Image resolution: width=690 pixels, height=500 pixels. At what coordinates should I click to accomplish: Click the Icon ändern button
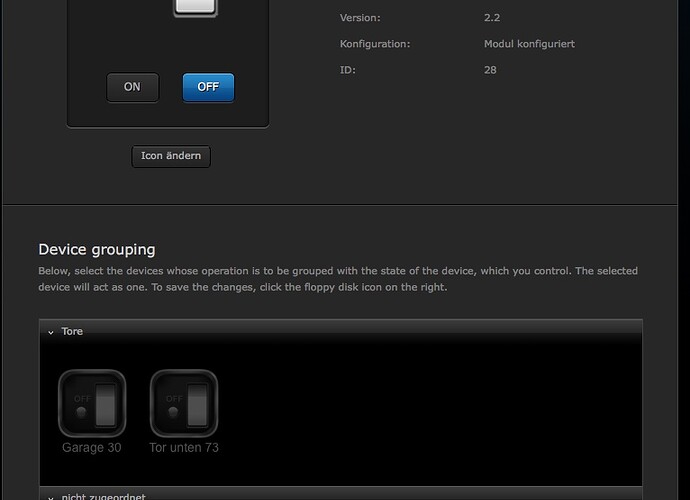click(171, 156)
